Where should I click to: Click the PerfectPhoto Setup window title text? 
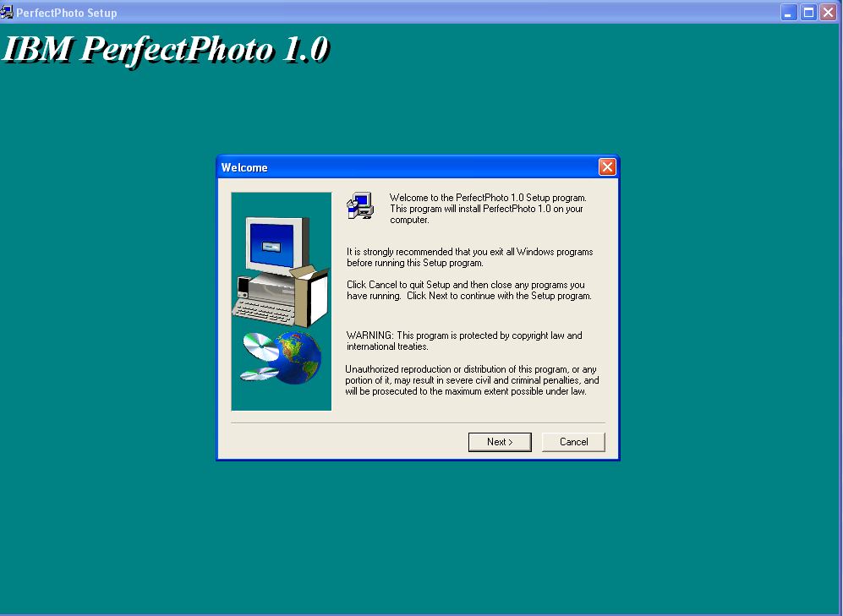(x=67, y=13)
